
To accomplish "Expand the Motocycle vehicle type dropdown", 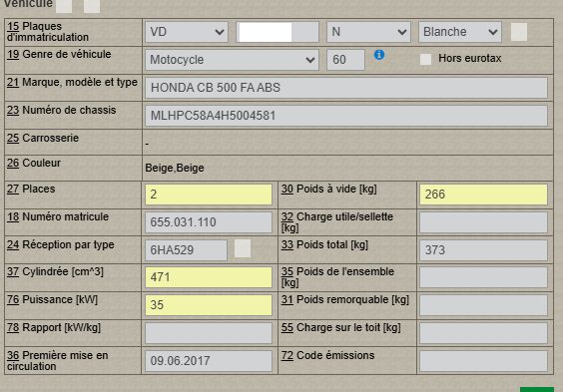I will (x=232, y=60).
